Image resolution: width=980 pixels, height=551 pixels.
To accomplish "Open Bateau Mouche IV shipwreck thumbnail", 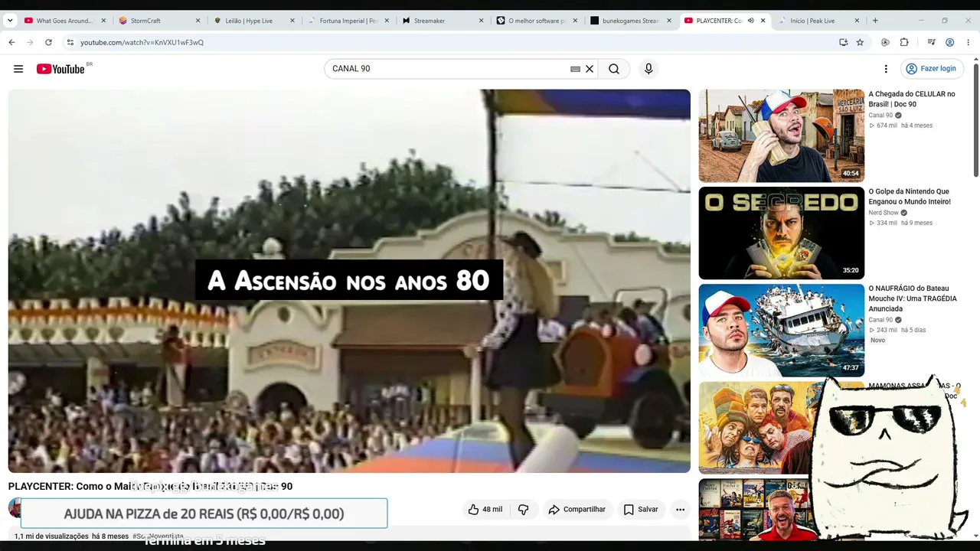I will coord(781,331).
